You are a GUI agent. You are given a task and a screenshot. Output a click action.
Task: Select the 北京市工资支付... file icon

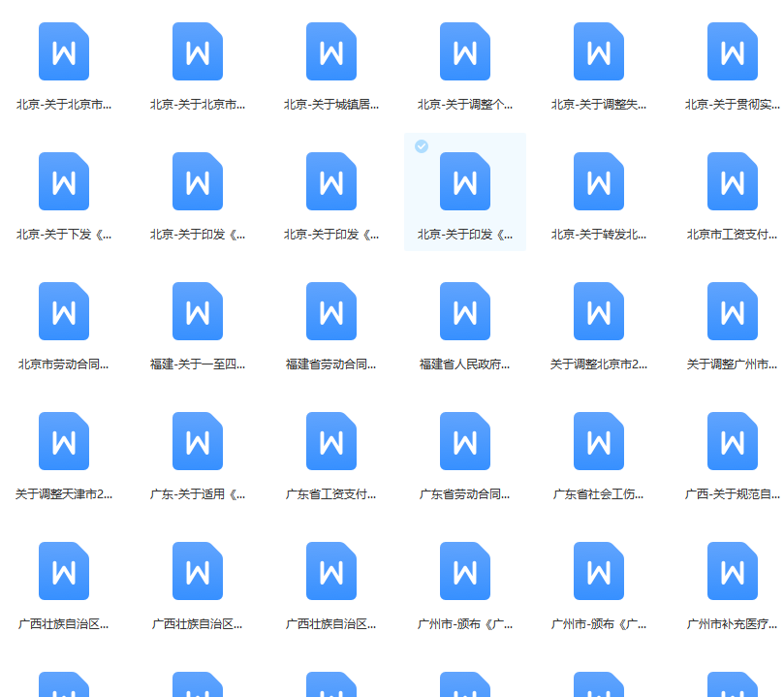pyautogui.click(x=733, y=181)
